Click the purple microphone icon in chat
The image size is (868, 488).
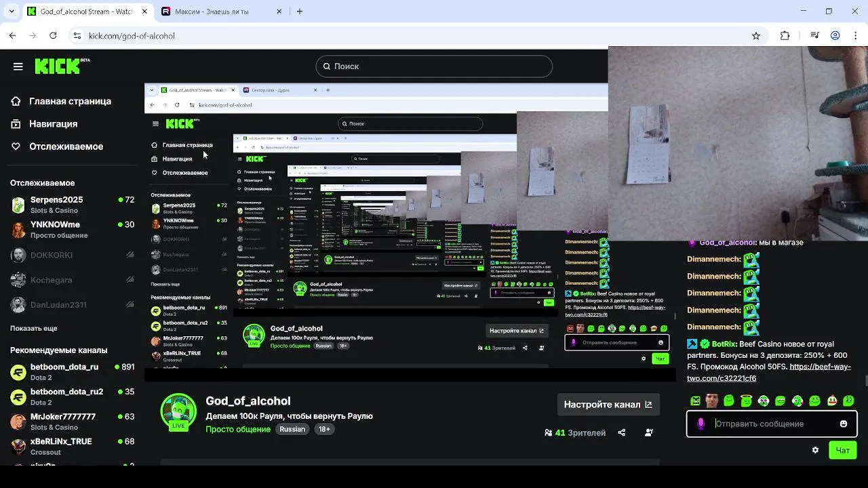point(701,424)
